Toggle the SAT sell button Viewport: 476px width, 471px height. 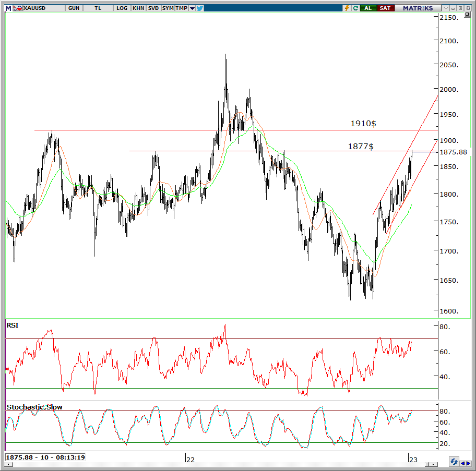pyautogui.click(x=385, y=8)
